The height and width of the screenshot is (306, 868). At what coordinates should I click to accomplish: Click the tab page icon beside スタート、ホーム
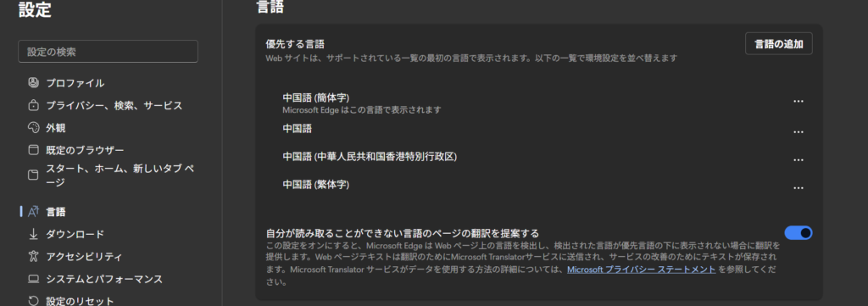(33, 175)
